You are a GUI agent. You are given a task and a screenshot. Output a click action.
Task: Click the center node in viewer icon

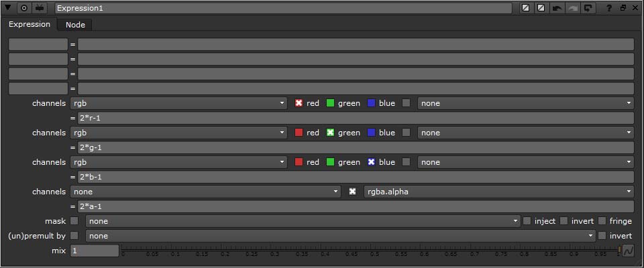point(24,8)
